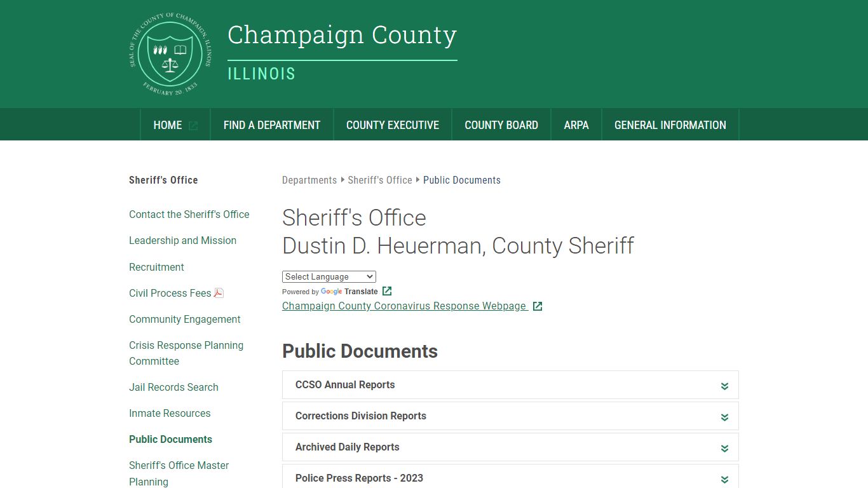
Task: Open the Jail Records Search link
Action: 173,387
